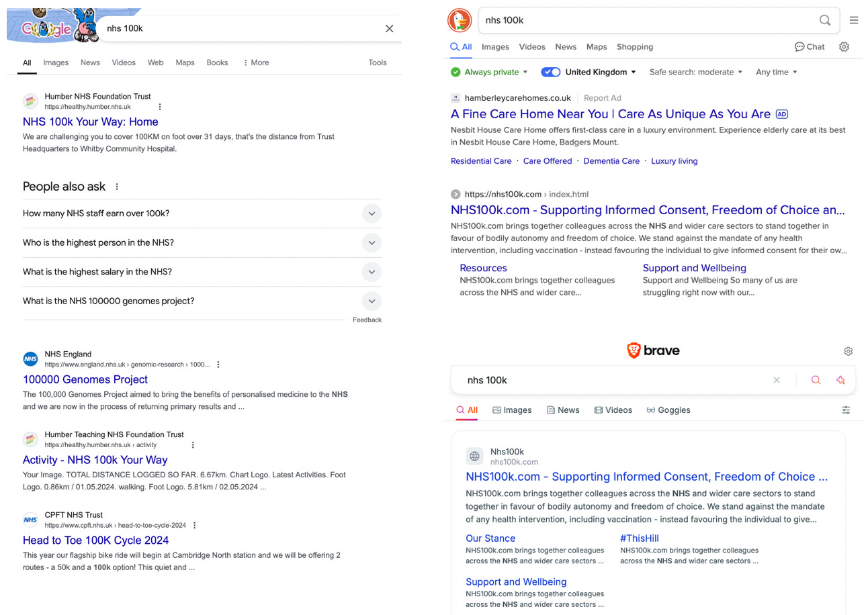The width and height of the screenshot is (868, 615).
Task: Open options for Humber NHS Foundation Trust result
Action: pos(160,107)
